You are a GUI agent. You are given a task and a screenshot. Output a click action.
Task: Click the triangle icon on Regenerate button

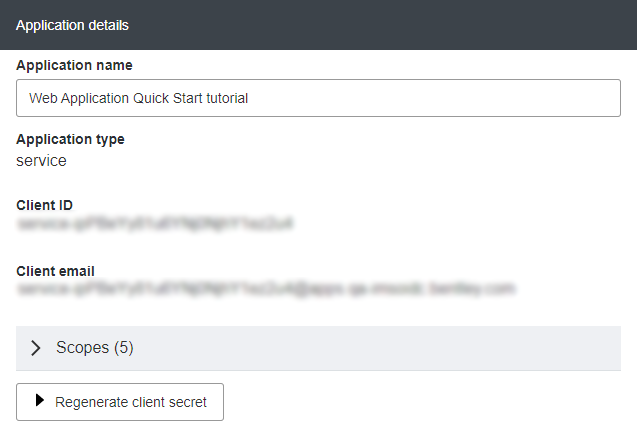click(x=40, y=401)
